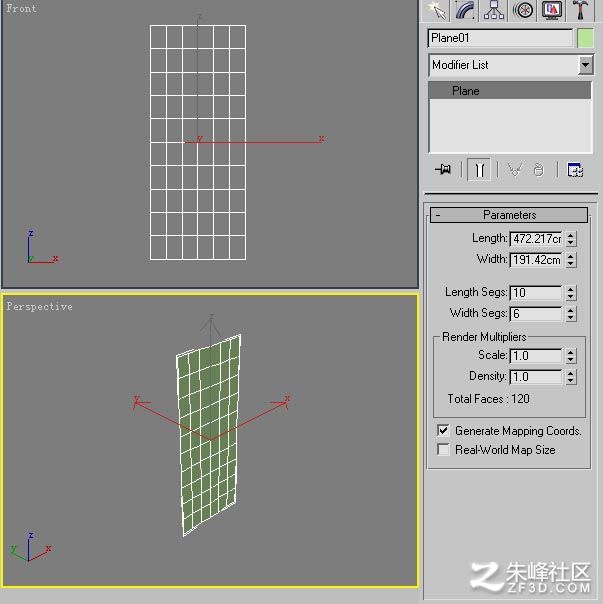Click the green object color swatch

point(585,39)
